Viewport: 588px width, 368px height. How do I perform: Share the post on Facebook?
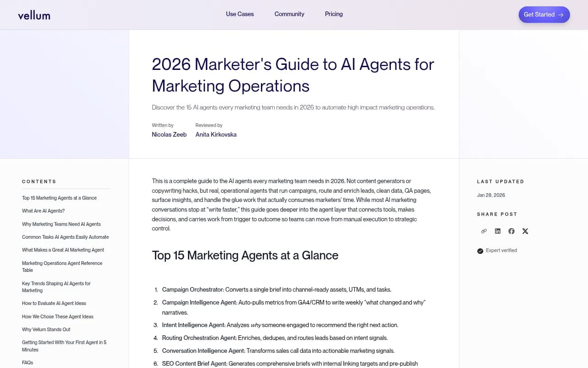511,231
